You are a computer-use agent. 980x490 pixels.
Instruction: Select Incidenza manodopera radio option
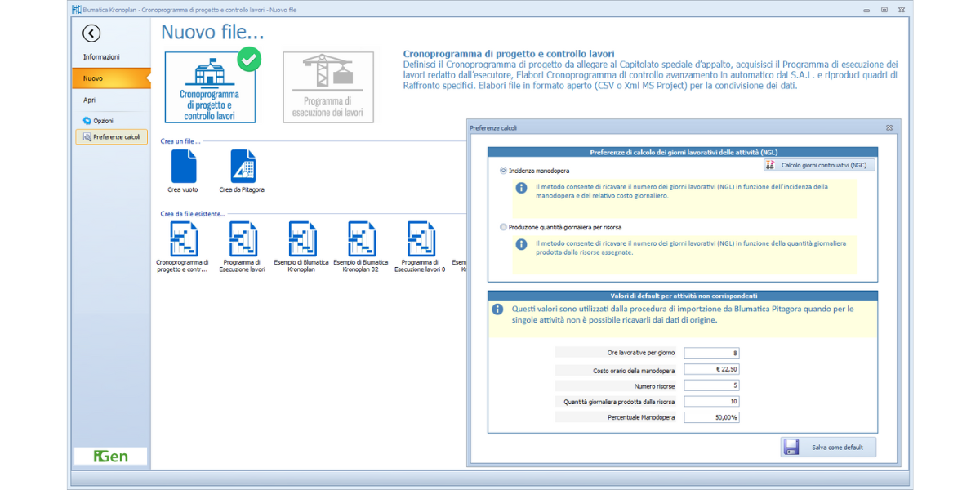coord(504,171)
